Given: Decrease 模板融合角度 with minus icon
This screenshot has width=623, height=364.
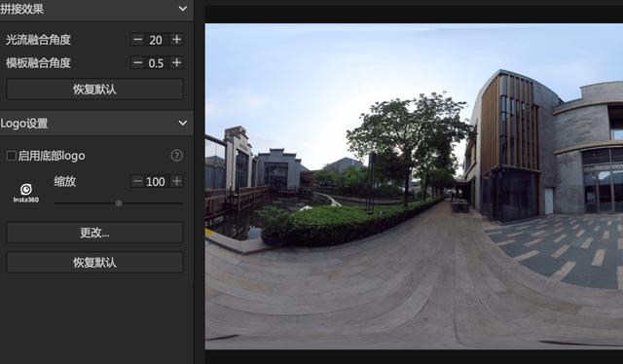Looking at the screenshot, I should [137, 63].
